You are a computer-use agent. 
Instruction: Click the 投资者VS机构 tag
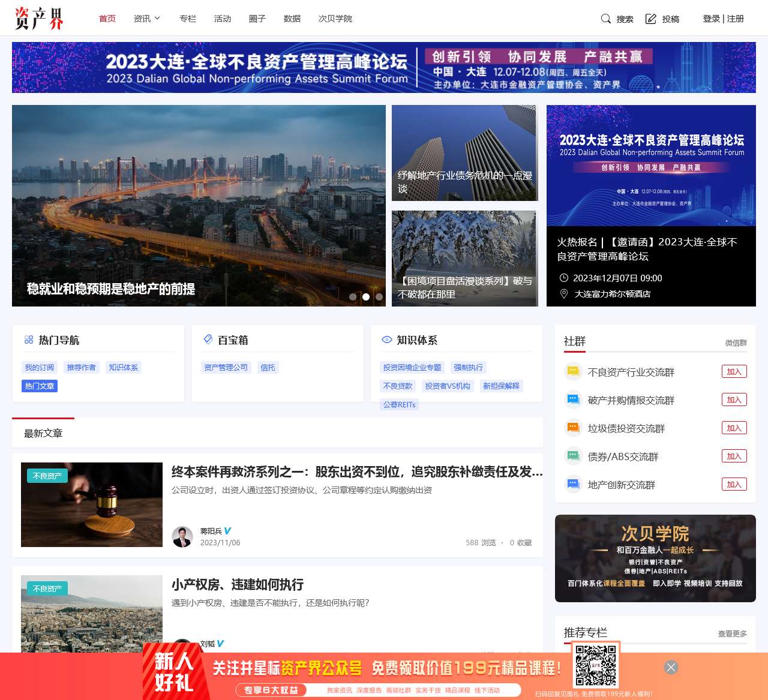pyautogui.click(x=448, y=386)
